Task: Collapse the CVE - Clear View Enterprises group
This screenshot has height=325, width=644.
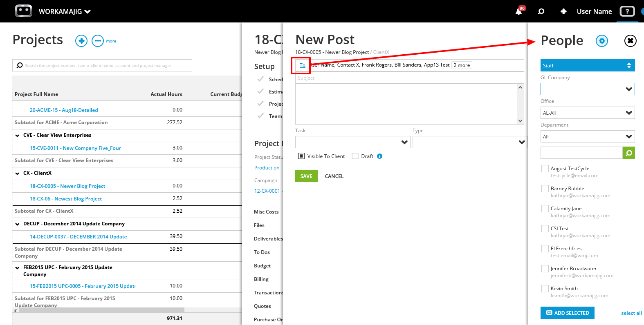Action: pos(17,136)
